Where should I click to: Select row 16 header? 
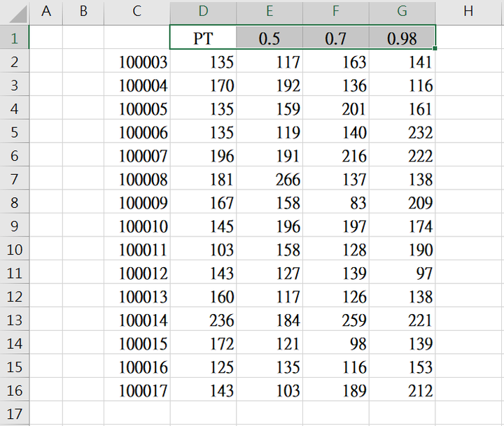click(15, 390)
